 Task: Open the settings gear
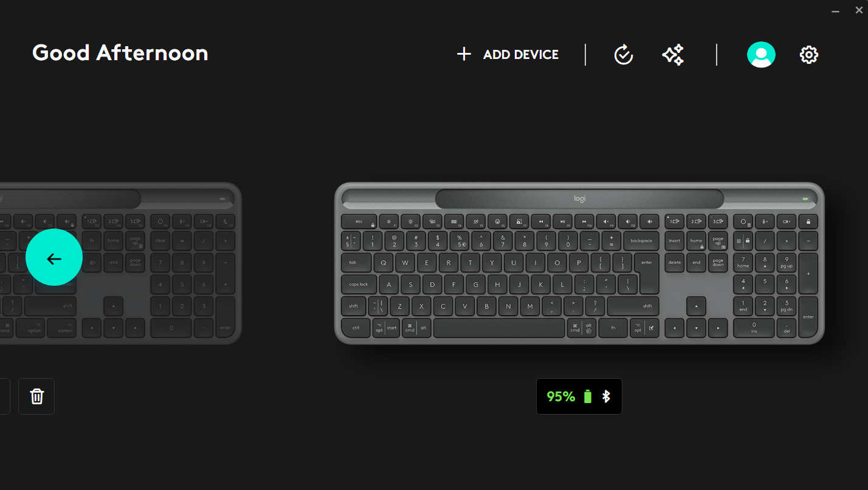coord(809,55)
